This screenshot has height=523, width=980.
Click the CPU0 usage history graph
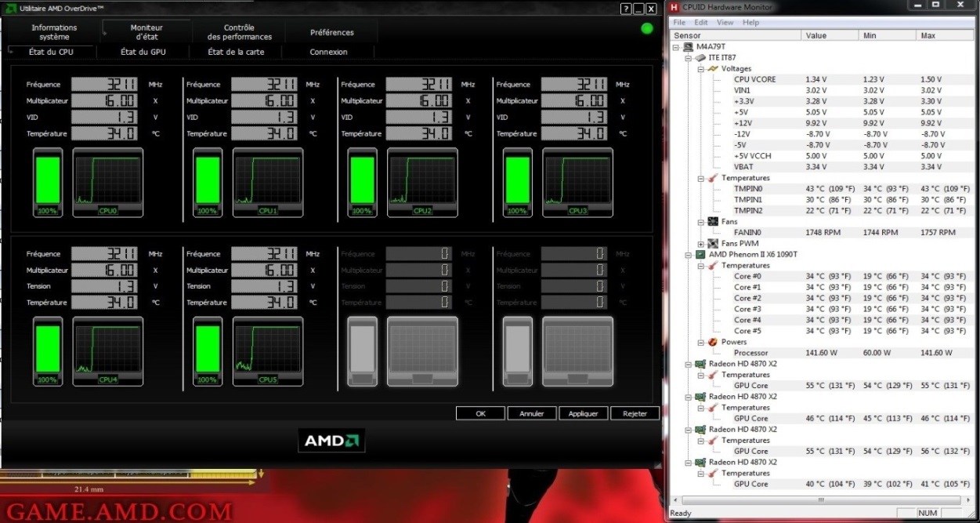pyautogui.click(x=108, y=182)
